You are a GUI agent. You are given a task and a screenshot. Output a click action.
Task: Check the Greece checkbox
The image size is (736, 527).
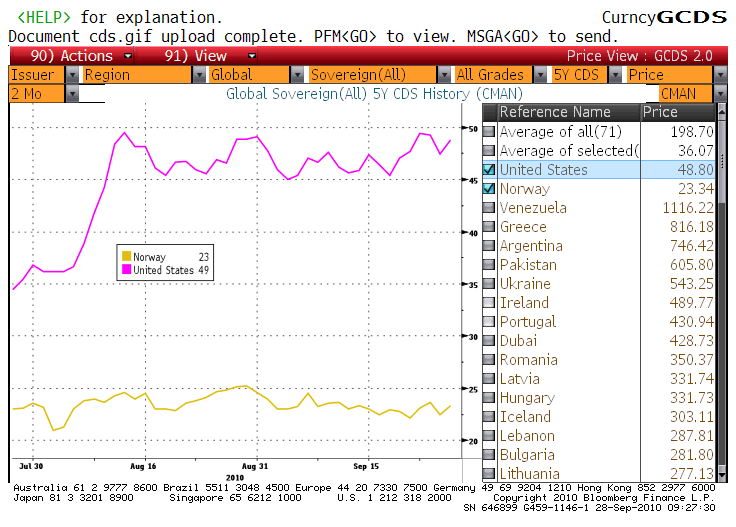tap(489, 227)
